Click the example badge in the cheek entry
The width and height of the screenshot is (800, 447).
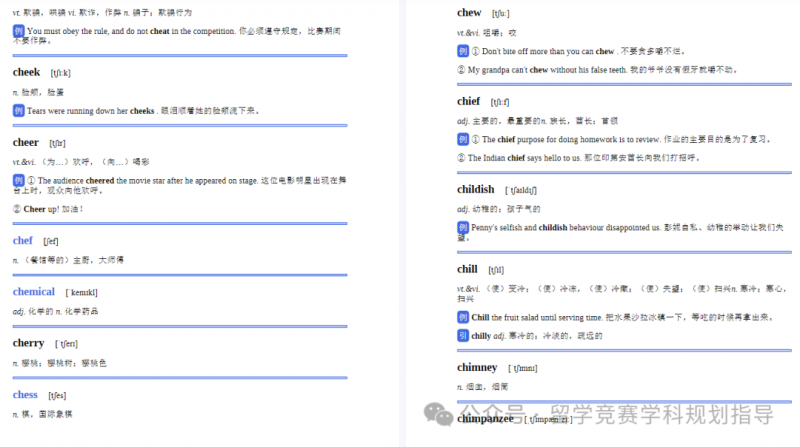click(x=18, y=111)
